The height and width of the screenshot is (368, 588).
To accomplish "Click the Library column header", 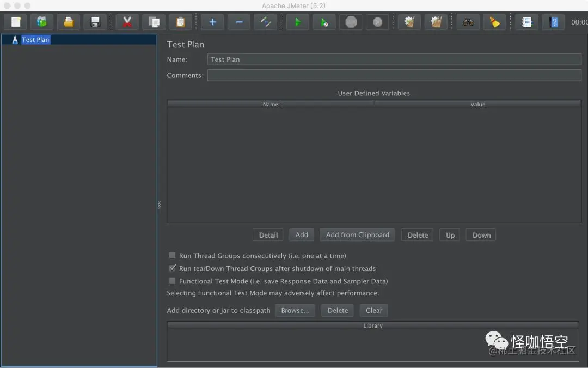I will click(373, 325).
